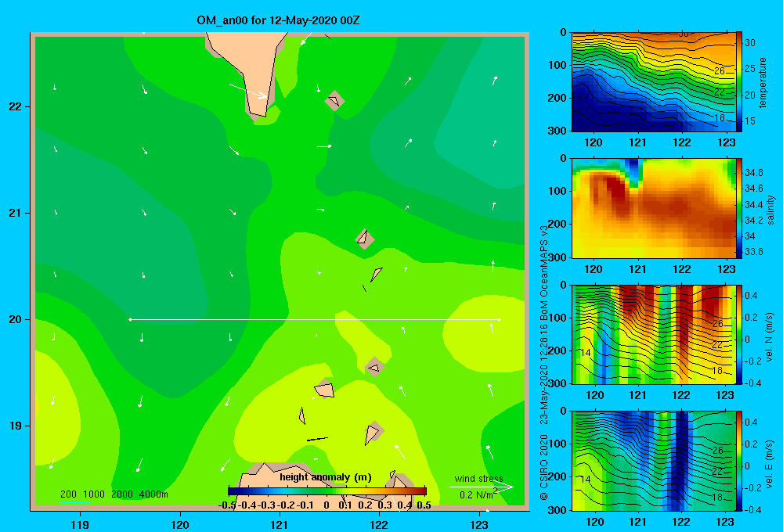This screenshot has height=532, width=783.
Task: Click the '33.8' tick on salinity colorbar
Action: tap(753, 252)
